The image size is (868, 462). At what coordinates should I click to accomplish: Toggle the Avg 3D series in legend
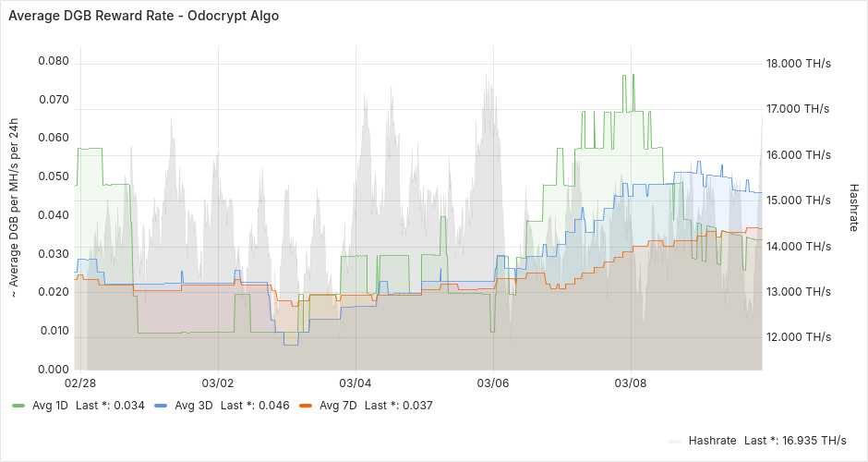pyautogui.click(x=190, y=405)
